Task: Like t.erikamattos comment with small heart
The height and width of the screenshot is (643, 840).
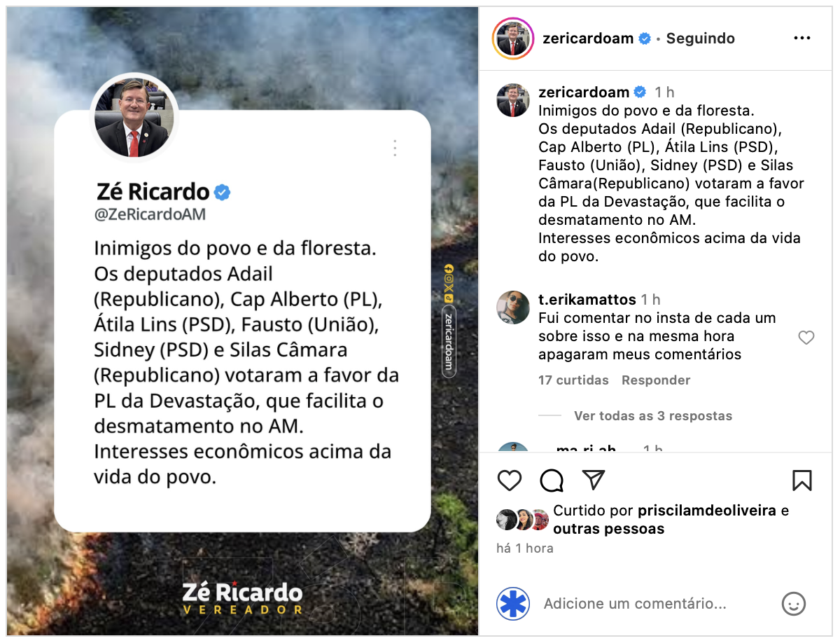Action: pyautogui.click(x=806, y=338)
